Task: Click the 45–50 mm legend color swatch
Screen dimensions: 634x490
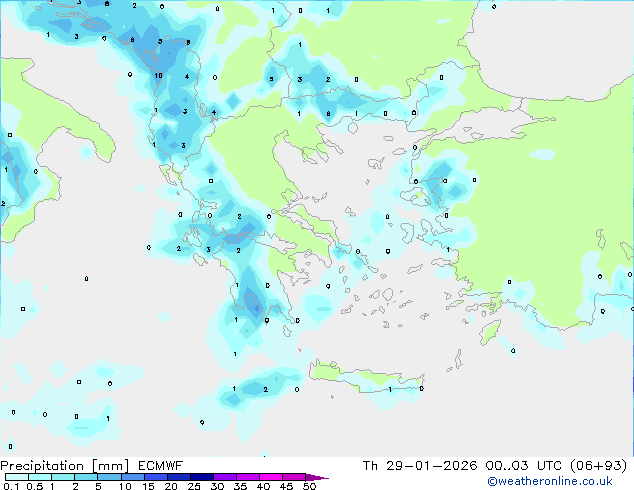Action: pyautogui.click(x=294, y=477)
